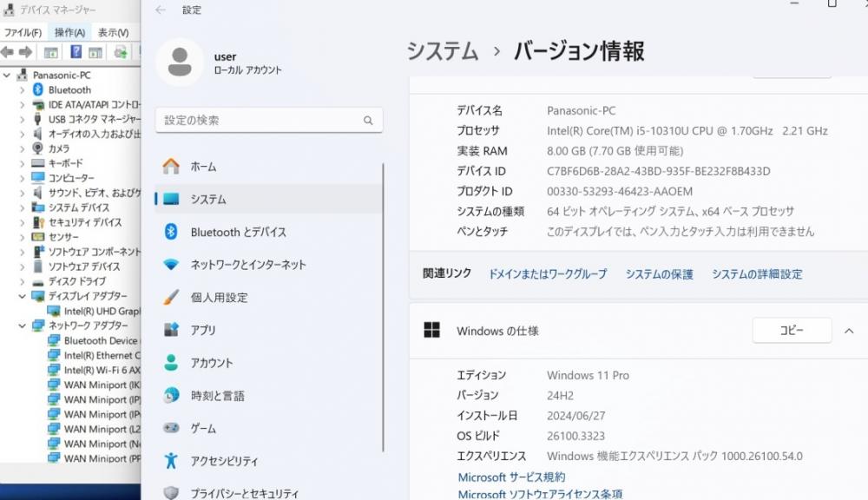868x500 pixels.
Task: Open システムの詳細設定 link
Action: tap(757, 274)
